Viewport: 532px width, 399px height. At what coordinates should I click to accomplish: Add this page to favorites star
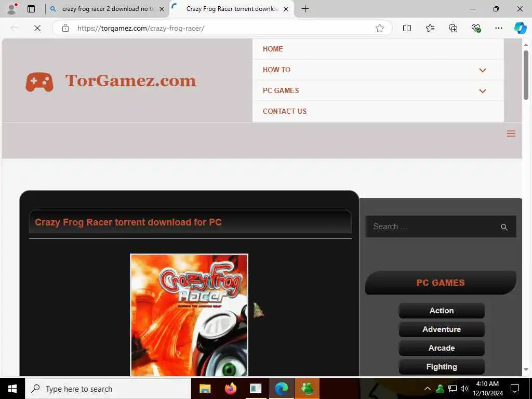(380, 28)
